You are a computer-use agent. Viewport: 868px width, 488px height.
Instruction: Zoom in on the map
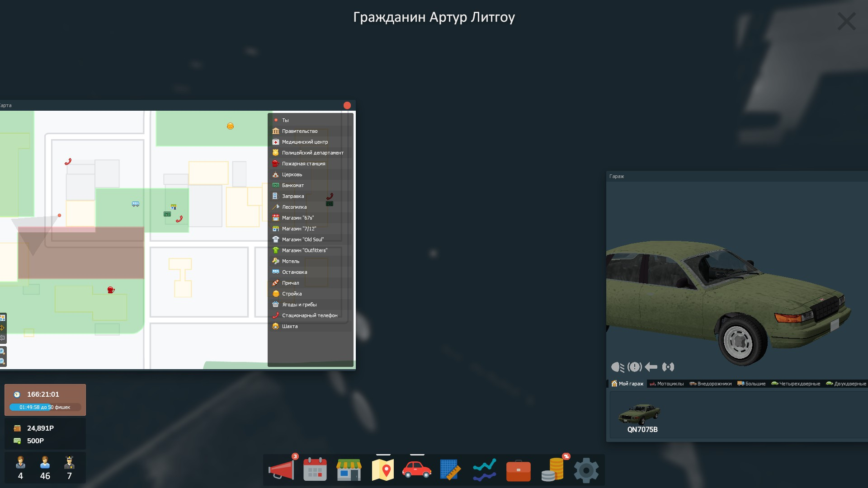pos(2,351)
